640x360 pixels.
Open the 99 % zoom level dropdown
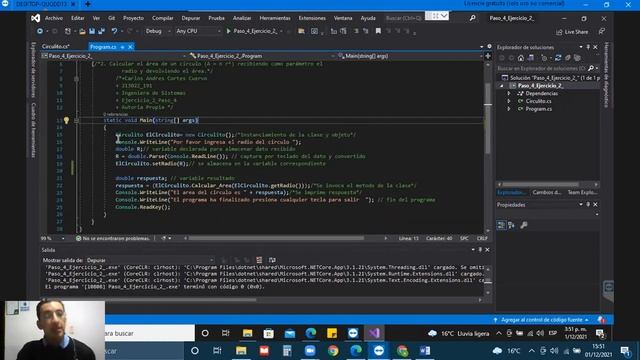pyautogui.click(x=53, y=238)
